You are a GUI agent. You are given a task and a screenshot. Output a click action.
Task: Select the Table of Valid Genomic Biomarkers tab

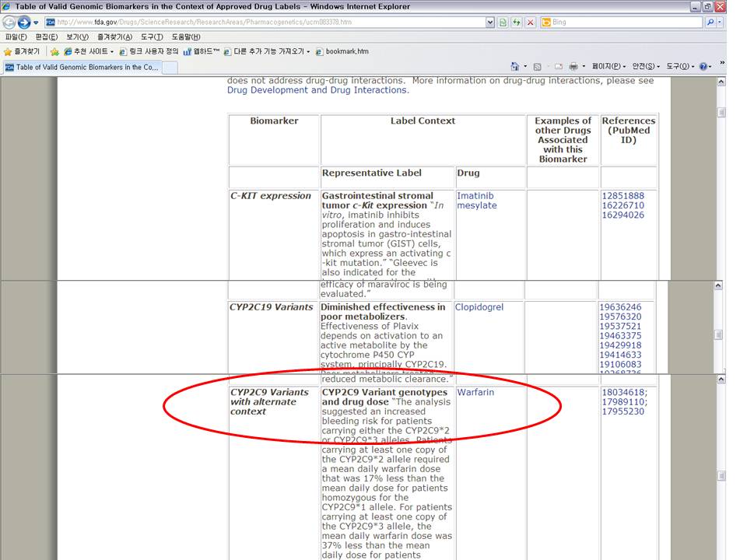[82, 67]
